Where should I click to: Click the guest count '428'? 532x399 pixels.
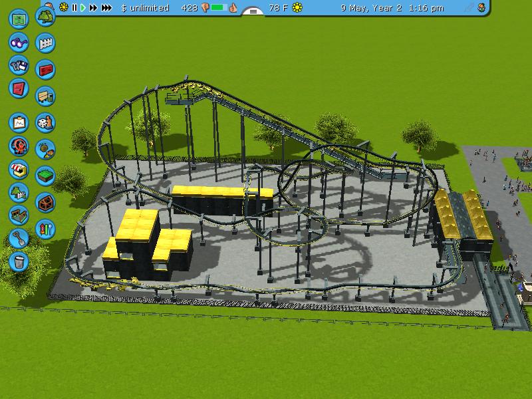[x=190, y=8]
